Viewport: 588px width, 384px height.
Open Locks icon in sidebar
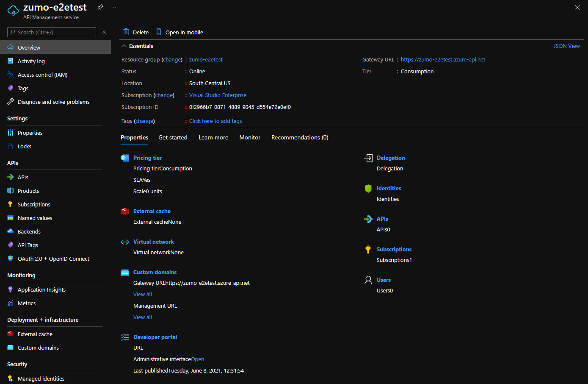11,146
